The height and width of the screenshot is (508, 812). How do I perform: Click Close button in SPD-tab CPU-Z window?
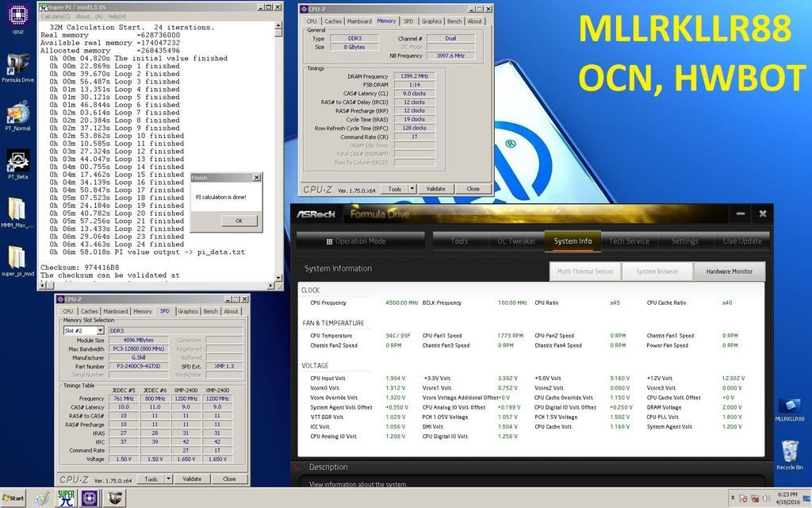coord(229,479)
